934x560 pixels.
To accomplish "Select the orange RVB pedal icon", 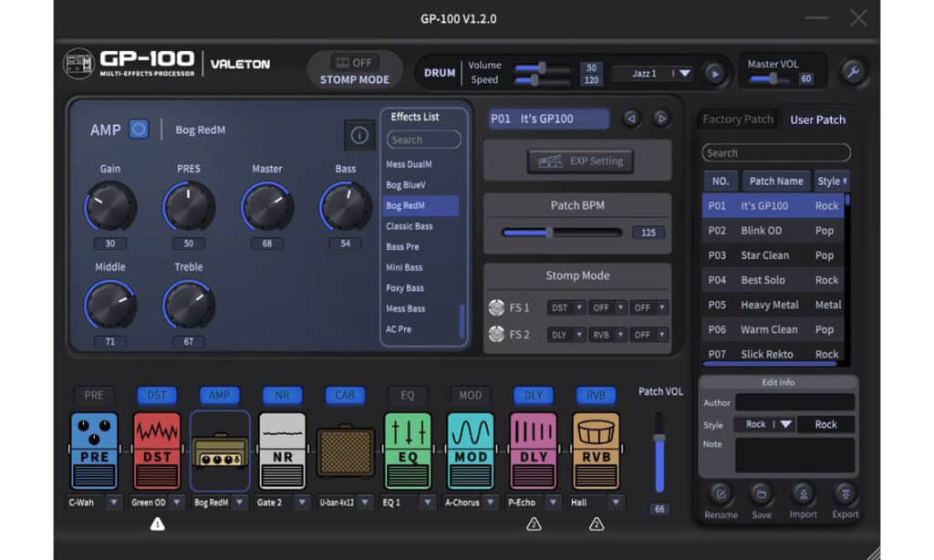I will click(597, 451).
